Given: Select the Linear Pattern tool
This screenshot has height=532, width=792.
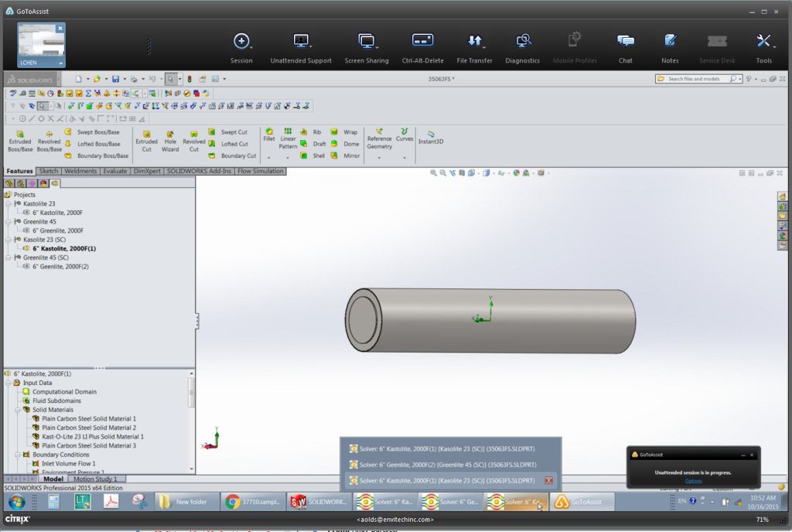Looking at the screenshot, I should [x=288, y=138].
